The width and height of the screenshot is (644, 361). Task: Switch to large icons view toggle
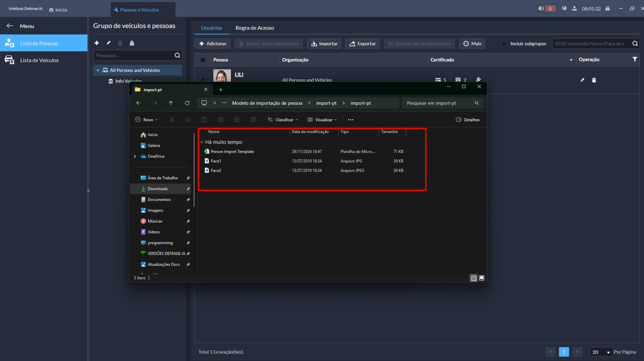(482, 278)
